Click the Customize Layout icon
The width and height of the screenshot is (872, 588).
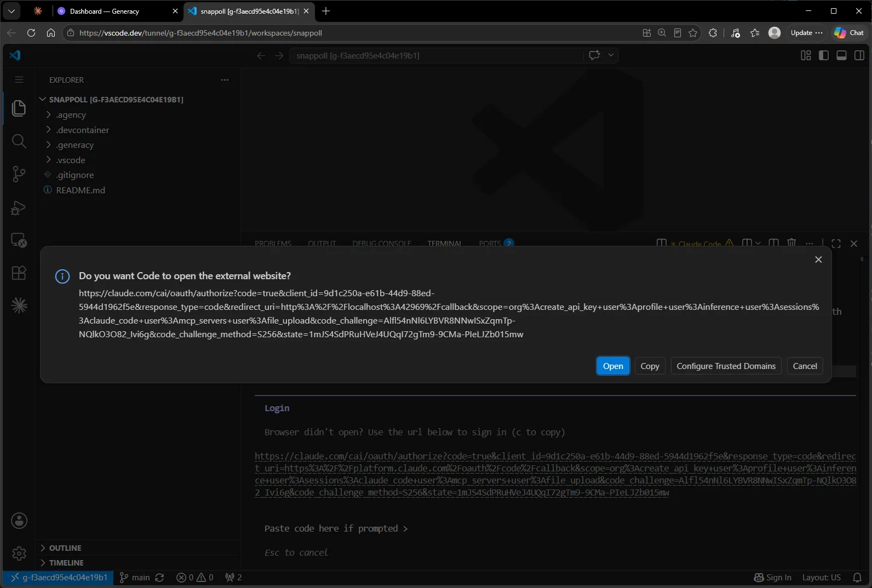pos(806,55)
